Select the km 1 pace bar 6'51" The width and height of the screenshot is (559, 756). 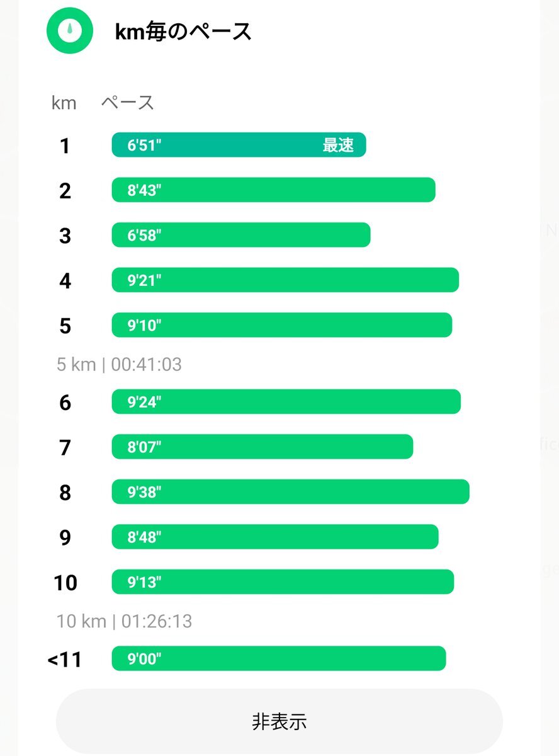pos(239,145)
